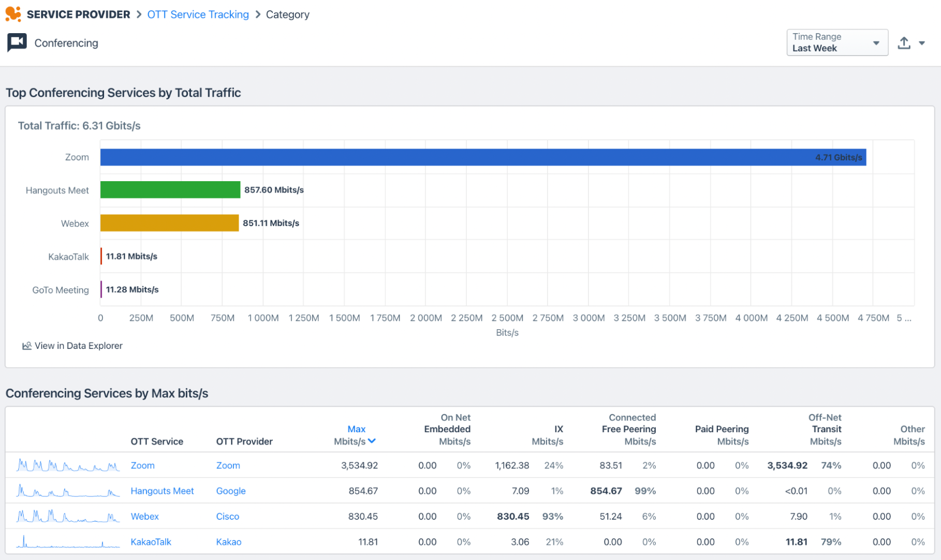Click the Zoom blue traffic bar
This screenshot has height=560, width=941.
483,157
